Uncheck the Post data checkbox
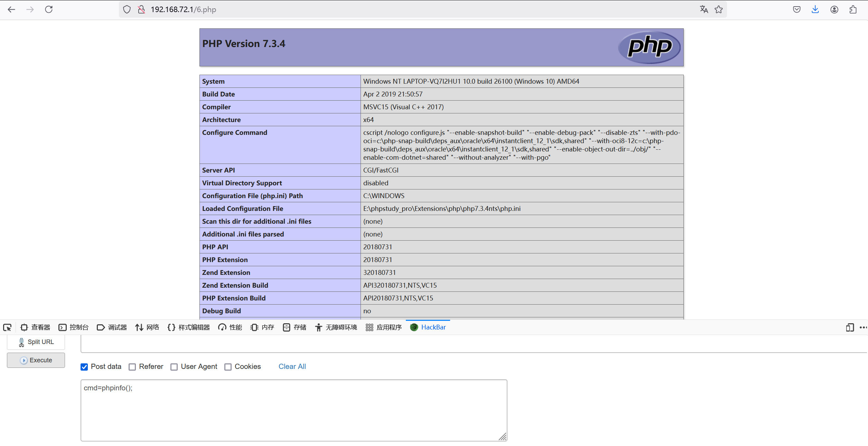The height and width of the screenshot is (446, 868). 84,367
